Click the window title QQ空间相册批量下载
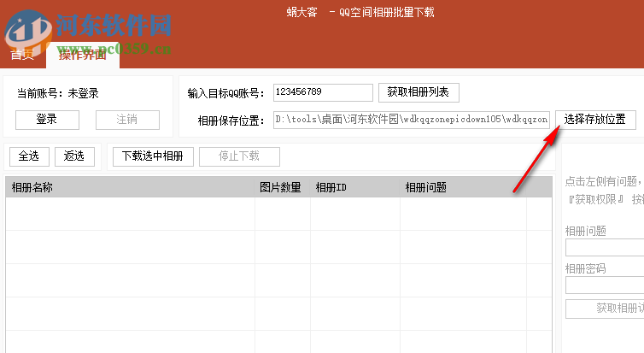644x353 pixels. (387, 12)
